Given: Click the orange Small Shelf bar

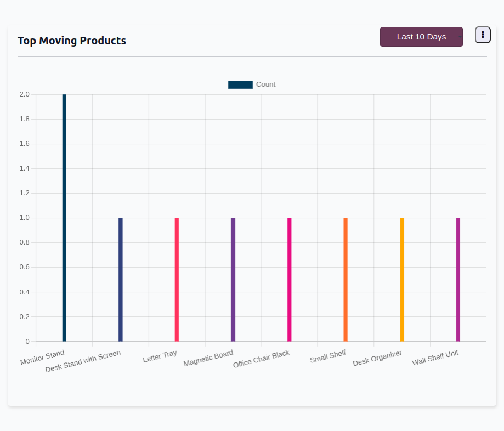Looking at the screenshot, I should pos(346,280).
